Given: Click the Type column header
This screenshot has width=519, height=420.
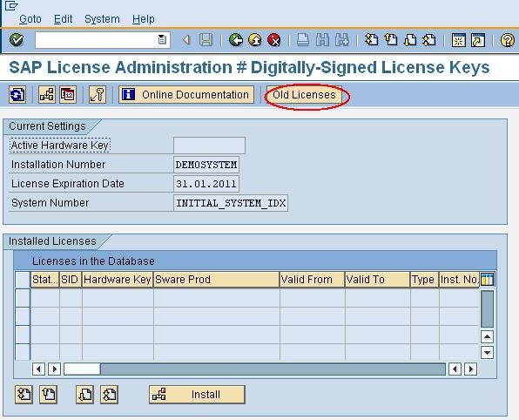Looking at the screenshot, I should coord(425,280).
